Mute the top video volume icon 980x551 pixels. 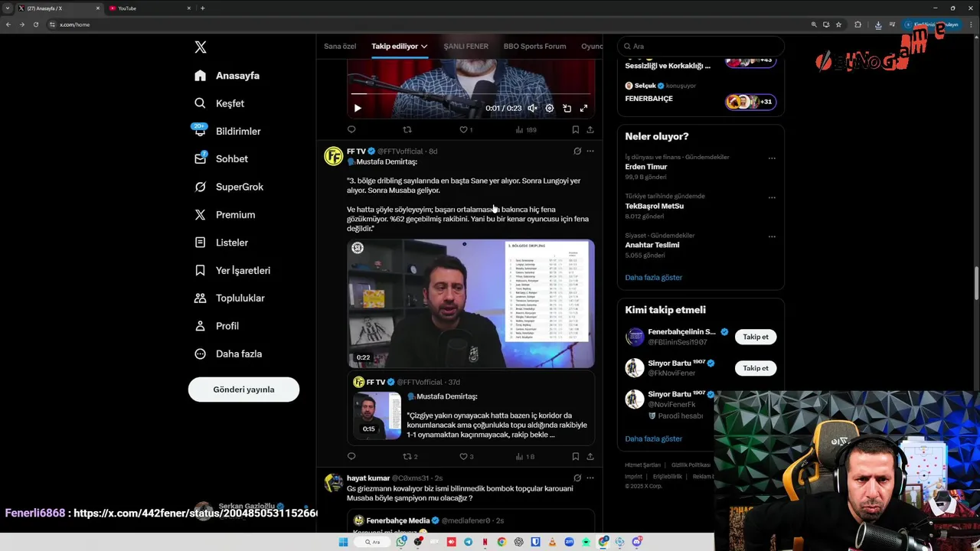point(532,109)
